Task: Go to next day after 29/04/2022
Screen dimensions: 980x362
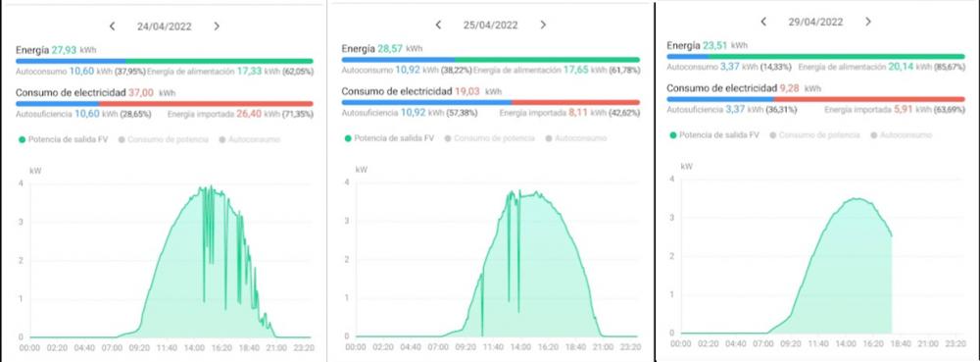Action: point(867,22)
